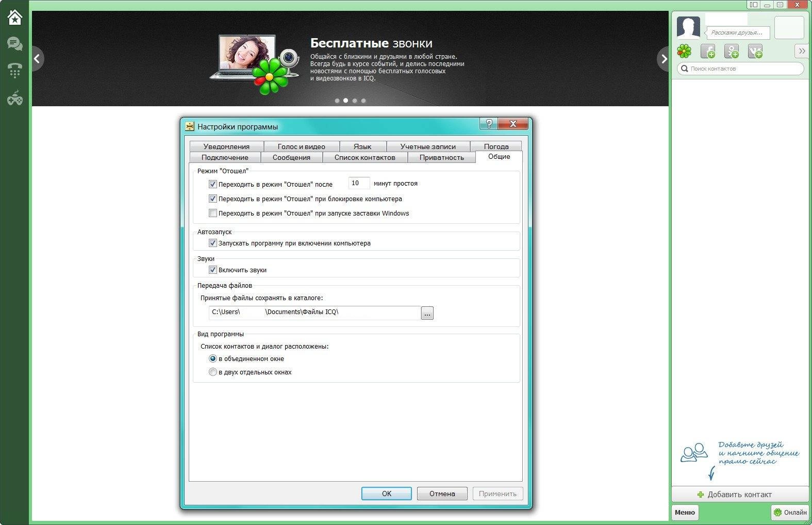Image resolution: width=812 pixels, height=525 pixels.
Task: Click Добавить контакт button
Action: (x=740, y=494)
